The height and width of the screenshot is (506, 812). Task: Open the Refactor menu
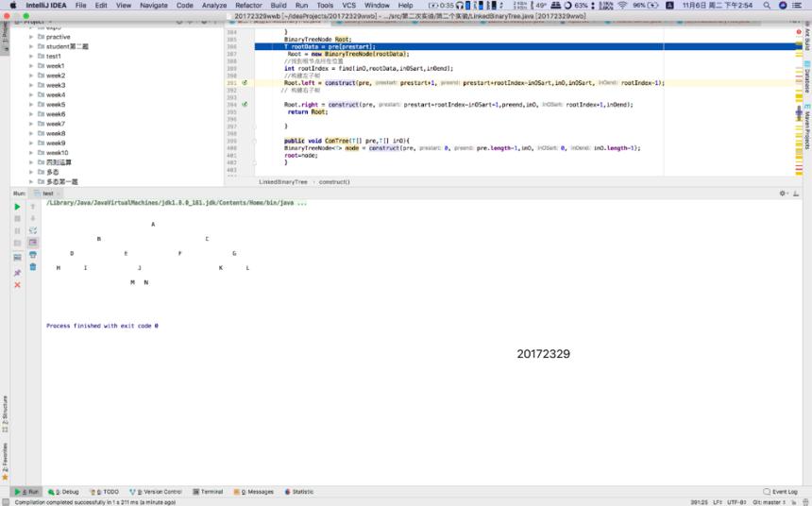click(x=248, y=5)
